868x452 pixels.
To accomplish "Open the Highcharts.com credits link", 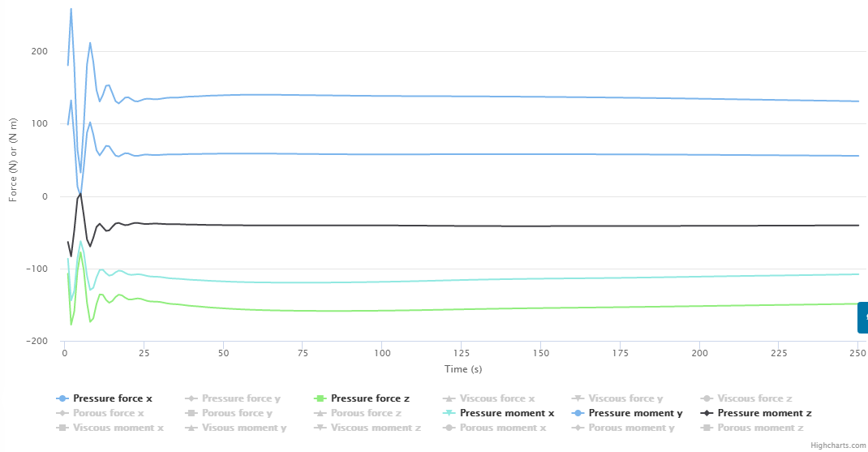I will click(x=836, y=446).
